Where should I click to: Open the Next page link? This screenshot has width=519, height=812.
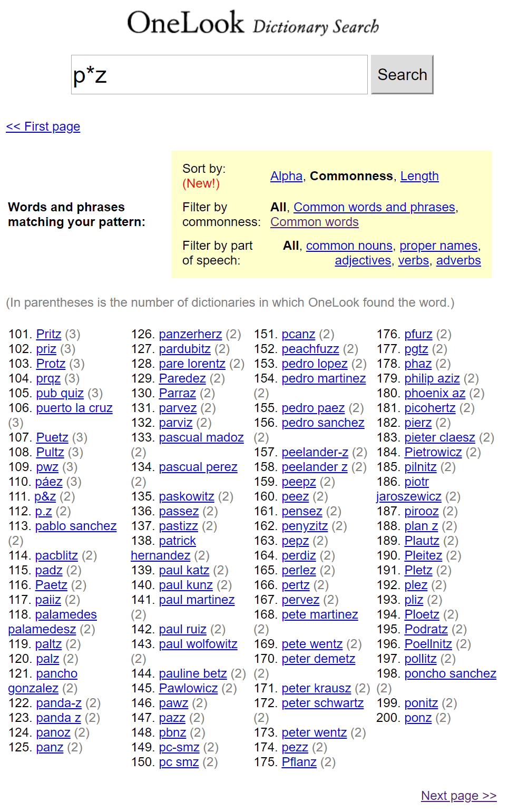[459, 796]
